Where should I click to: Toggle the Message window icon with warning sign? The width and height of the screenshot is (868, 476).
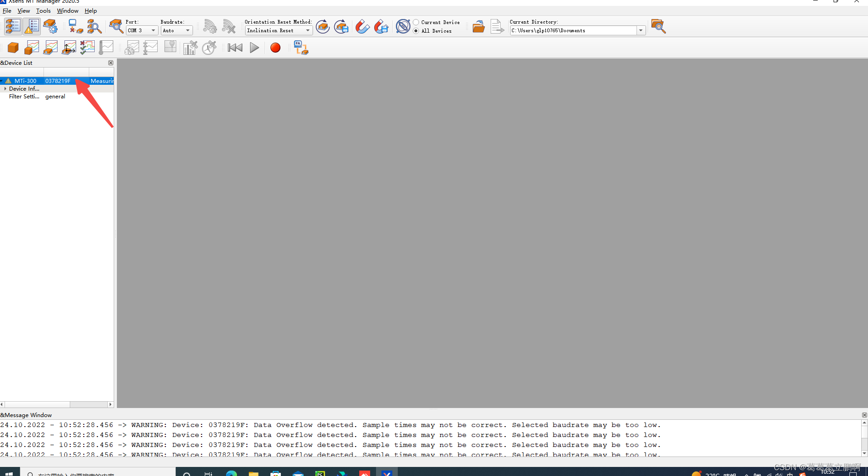(x=32, y=26)
